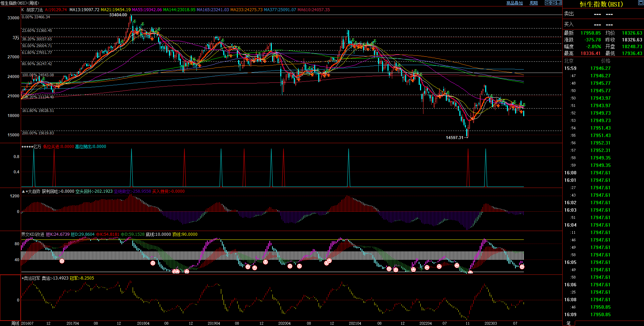Image resolution: width=644 pixels, height=326 pixels.
Task: Click the dots icon before 亿万 indicator
Action: pos(27,147)
